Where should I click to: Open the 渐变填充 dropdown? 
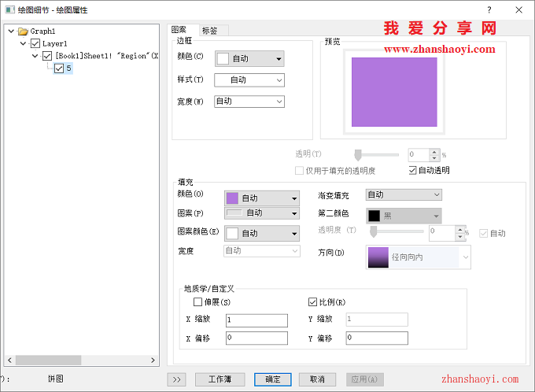coord(404,194)
